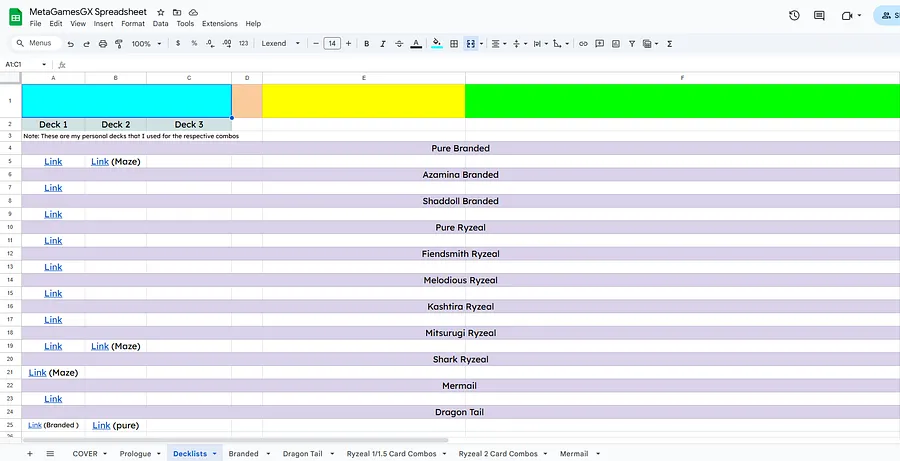
Task: Open the move-to-folder icon beside title
Action: pyautogui.click(x=177, y=12)
